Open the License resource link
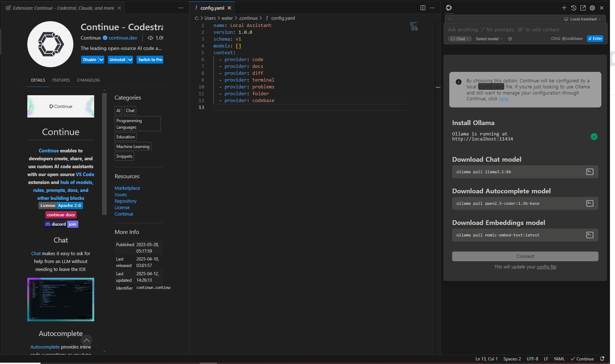 [122, 208]
